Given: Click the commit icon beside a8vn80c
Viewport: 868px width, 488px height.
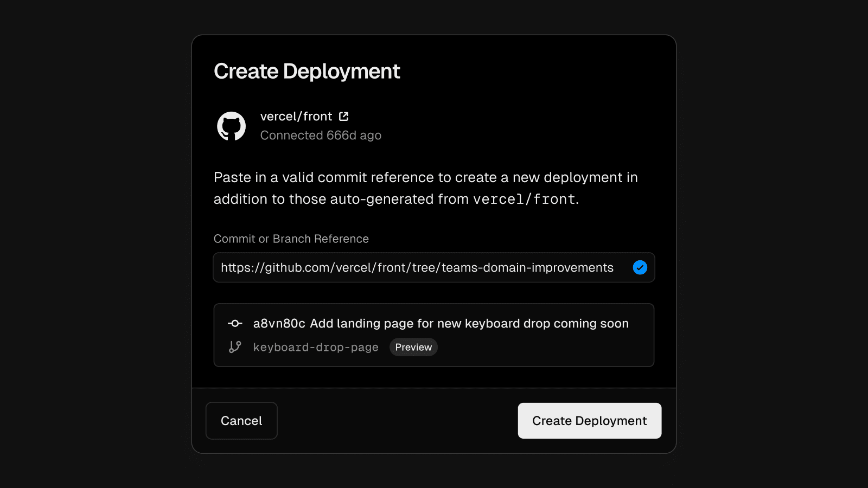Looking at the screenshot, I should point(235,323).
